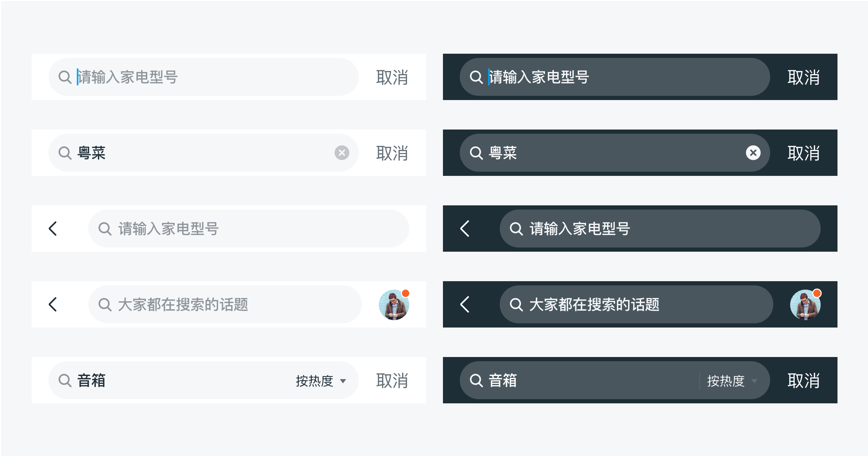Focus dark 请输入家电型号 field with back arrow

pyautogui.click(x=660, y=229)
